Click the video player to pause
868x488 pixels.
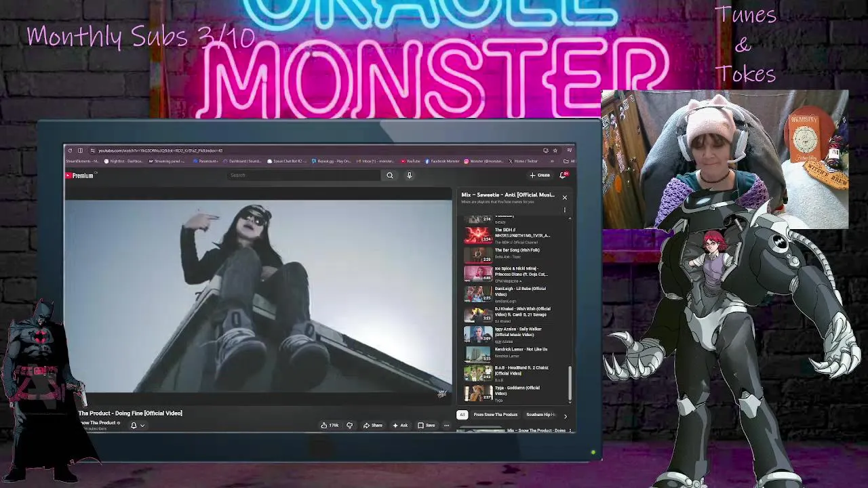coord(258,297)
